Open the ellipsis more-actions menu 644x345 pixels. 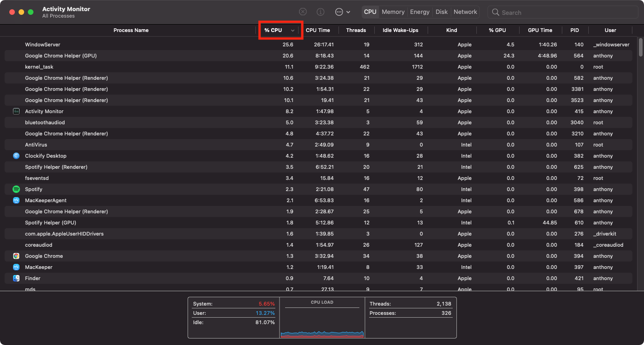click(342, 12)
